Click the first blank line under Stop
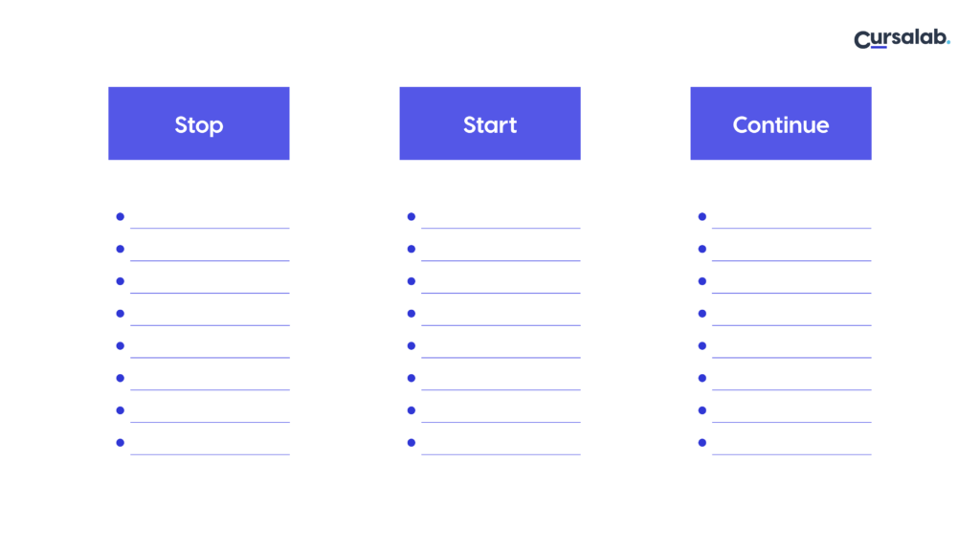 210,227
